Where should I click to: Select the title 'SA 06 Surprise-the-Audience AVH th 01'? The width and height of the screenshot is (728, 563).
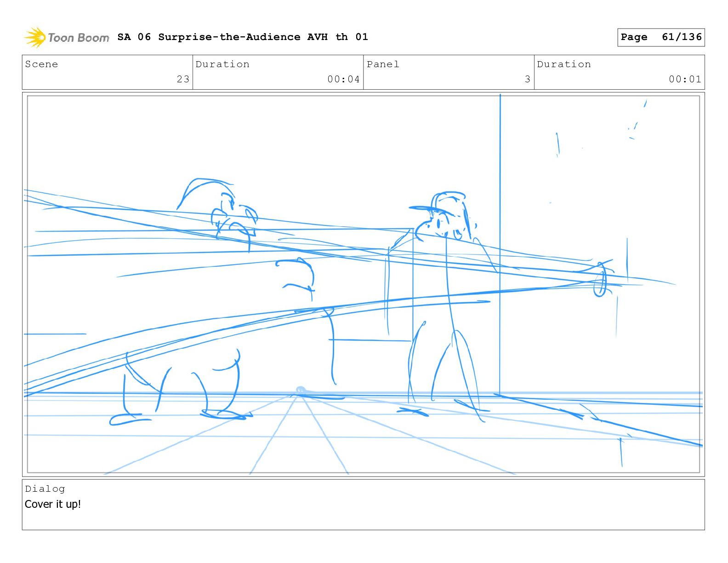click(243, 37)
